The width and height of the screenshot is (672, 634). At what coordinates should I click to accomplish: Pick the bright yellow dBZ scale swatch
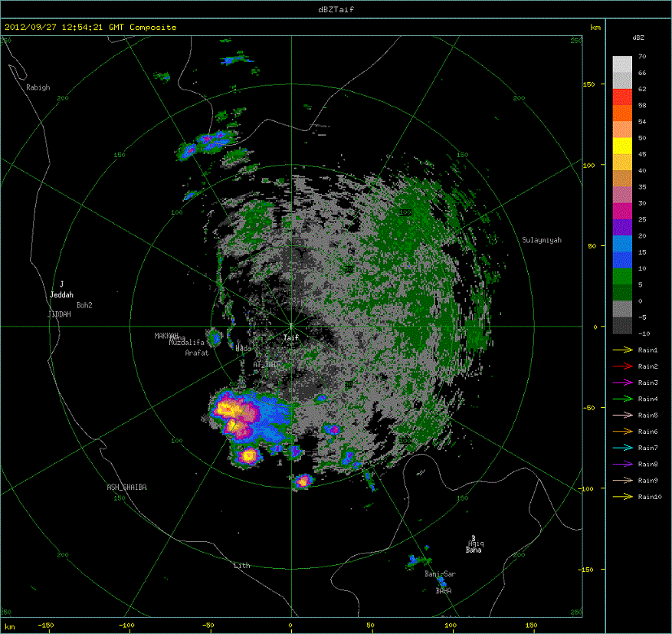point(622,146)
